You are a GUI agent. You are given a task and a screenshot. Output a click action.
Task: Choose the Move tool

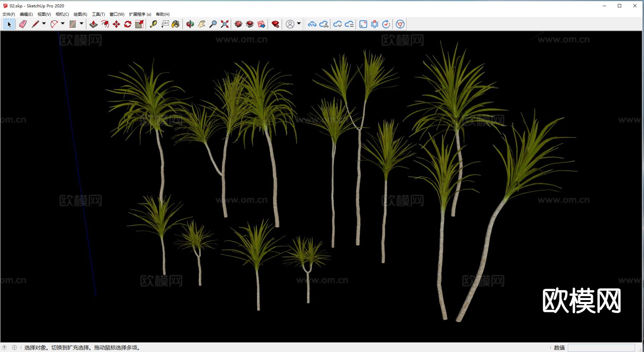116,24
